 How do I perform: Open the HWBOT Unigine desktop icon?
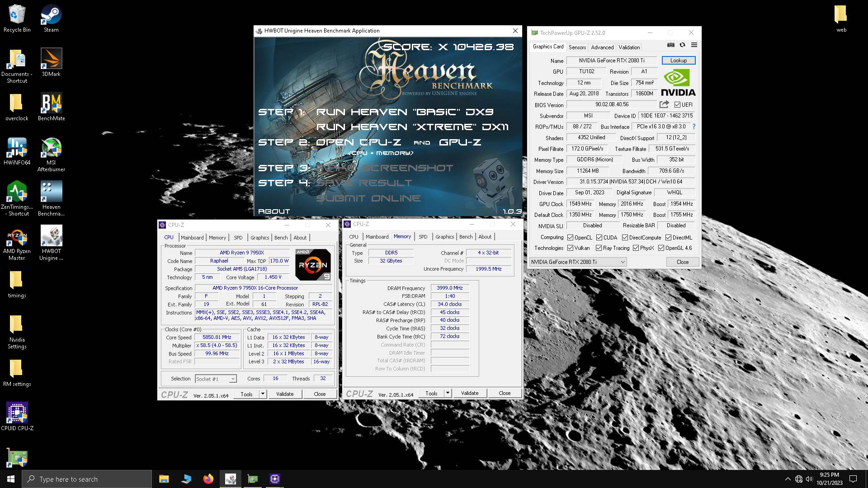pos(51,243)
